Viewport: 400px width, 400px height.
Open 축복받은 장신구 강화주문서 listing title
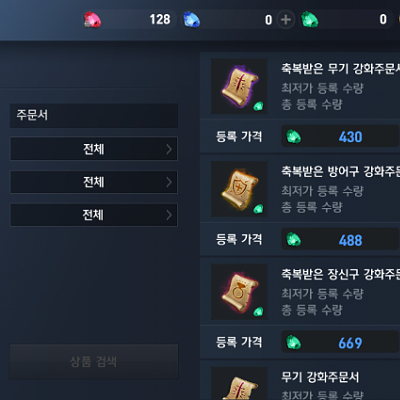(x=340, y=274)
